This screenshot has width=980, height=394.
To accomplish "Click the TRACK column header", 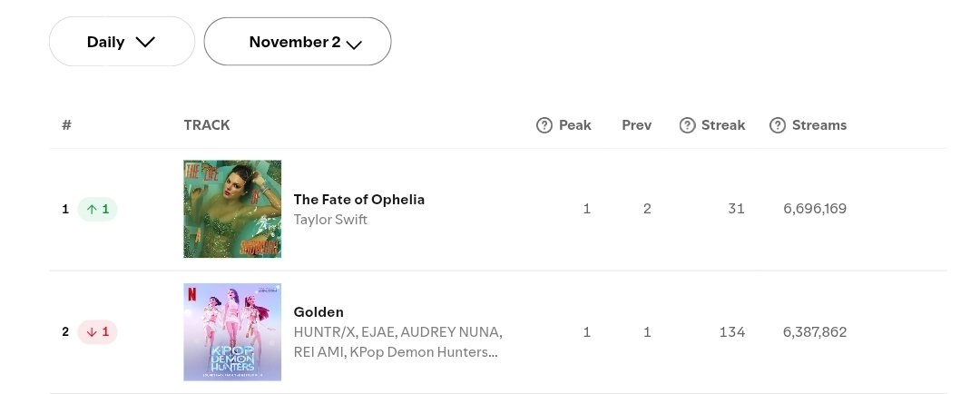I will [x=207, y=125].
